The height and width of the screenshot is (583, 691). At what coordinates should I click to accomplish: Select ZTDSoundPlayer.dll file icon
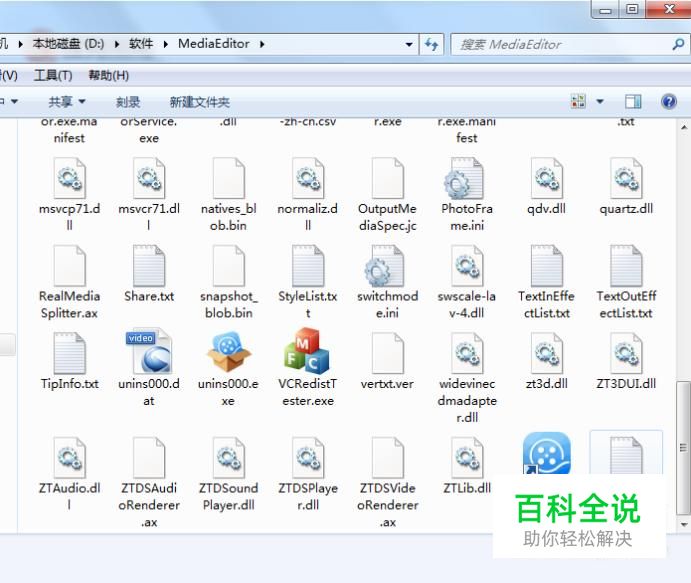[x=228, y=457]
